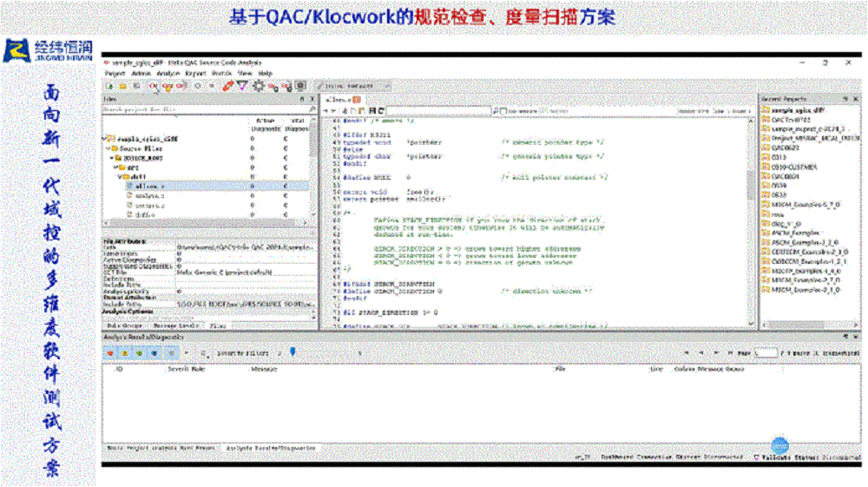
Task: Click the analyze file magnifier icon
Action: click(154, 86)
